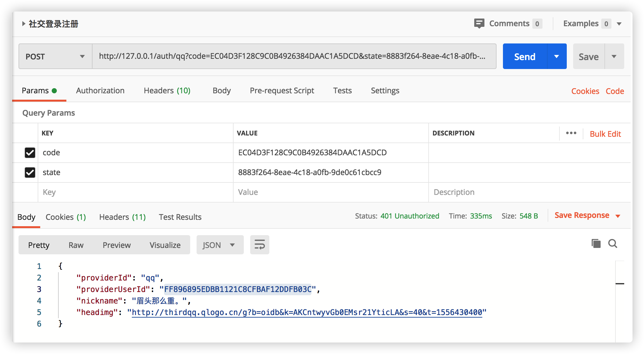Uncheck the state parameter checkbox

(30, 173)
